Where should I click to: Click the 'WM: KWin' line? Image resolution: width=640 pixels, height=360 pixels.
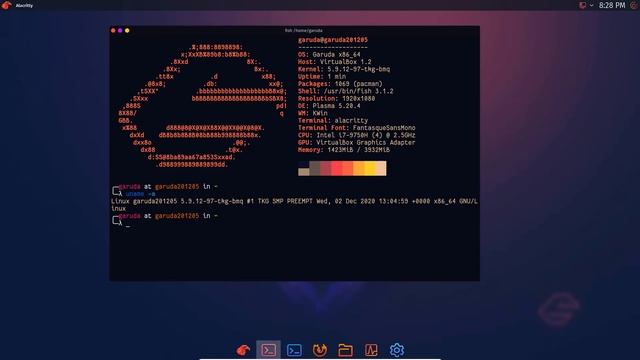(313, 113)
